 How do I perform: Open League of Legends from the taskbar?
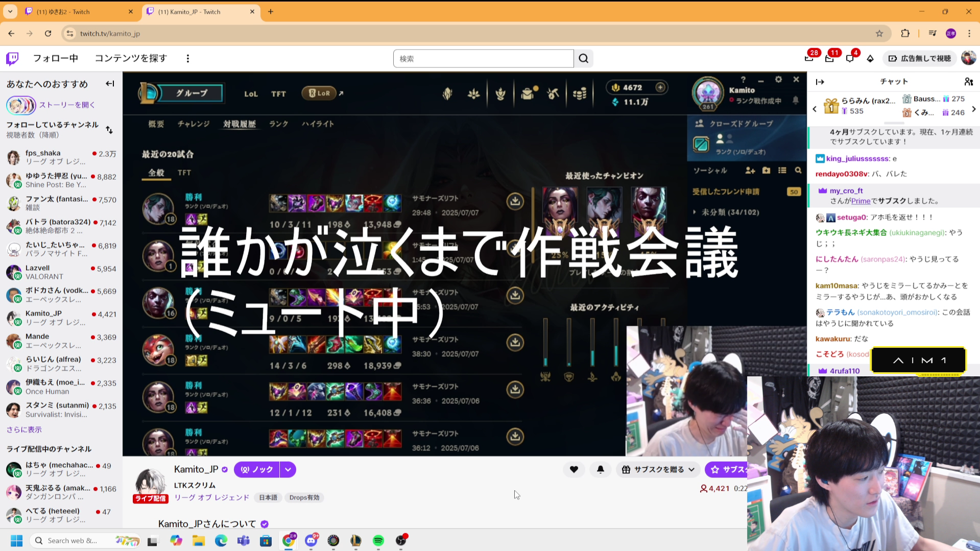pos(356,540)
